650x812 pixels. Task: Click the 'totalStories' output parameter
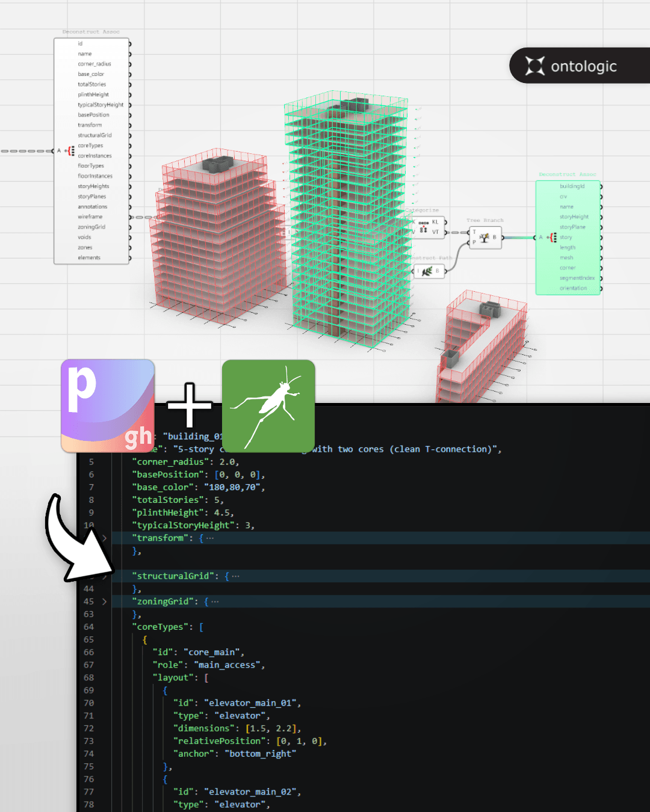tap(91, 84)
